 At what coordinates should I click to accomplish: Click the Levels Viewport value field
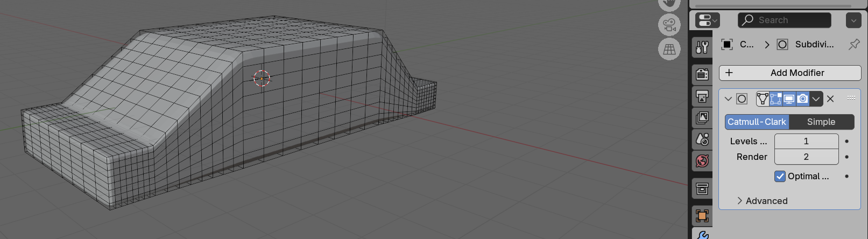[806, 141]
